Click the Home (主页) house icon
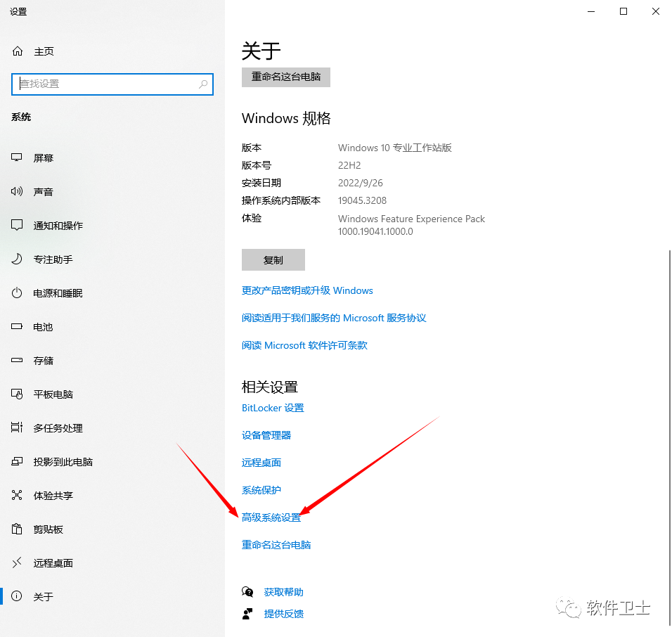 click(x=18, y=51)
